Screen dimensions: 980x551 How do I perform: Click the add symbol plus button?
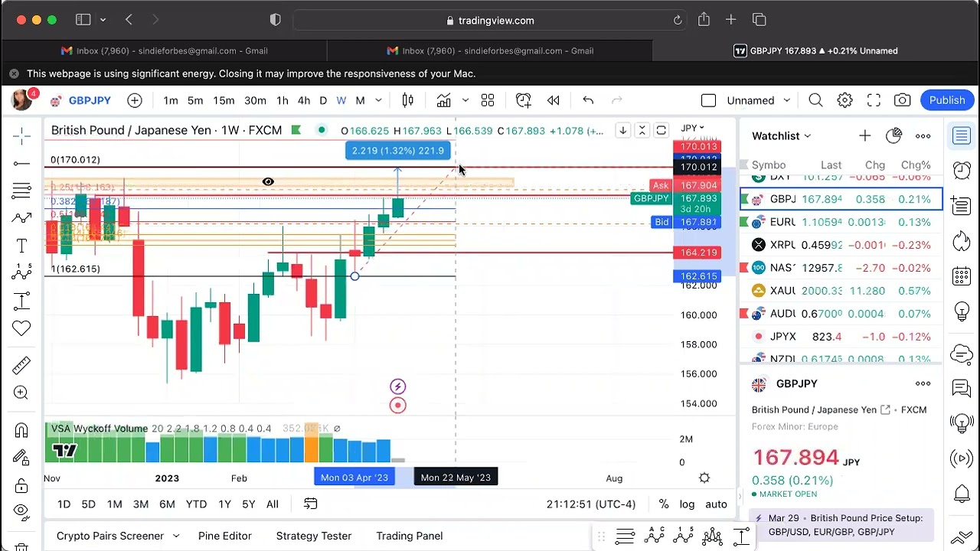[x=135, y=100]
